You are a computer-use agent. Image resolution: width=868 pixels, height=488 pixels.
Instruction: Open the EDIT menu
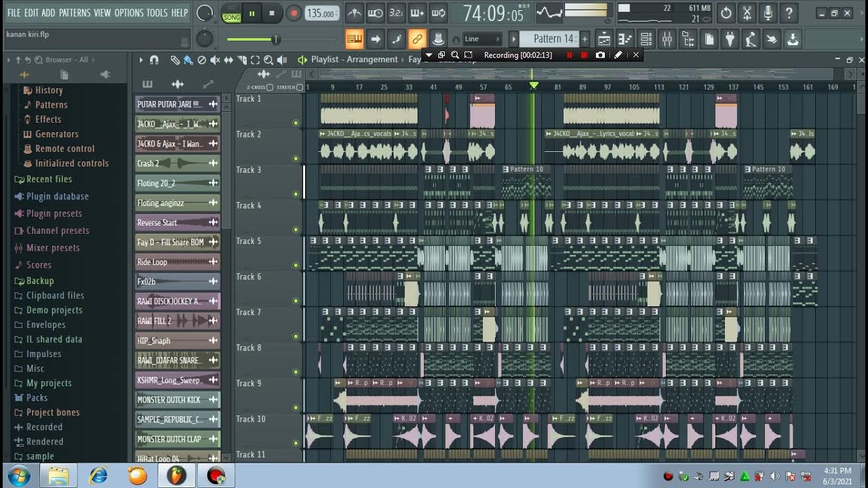(31, 13)
